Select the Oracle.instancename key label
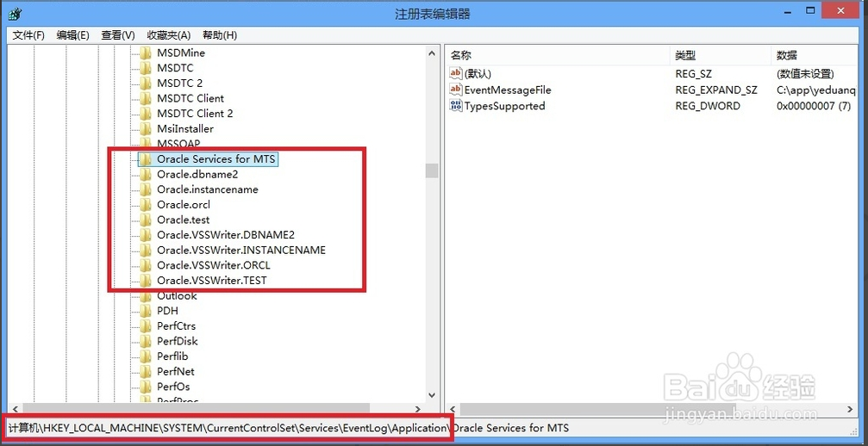 tap(208, 189)
